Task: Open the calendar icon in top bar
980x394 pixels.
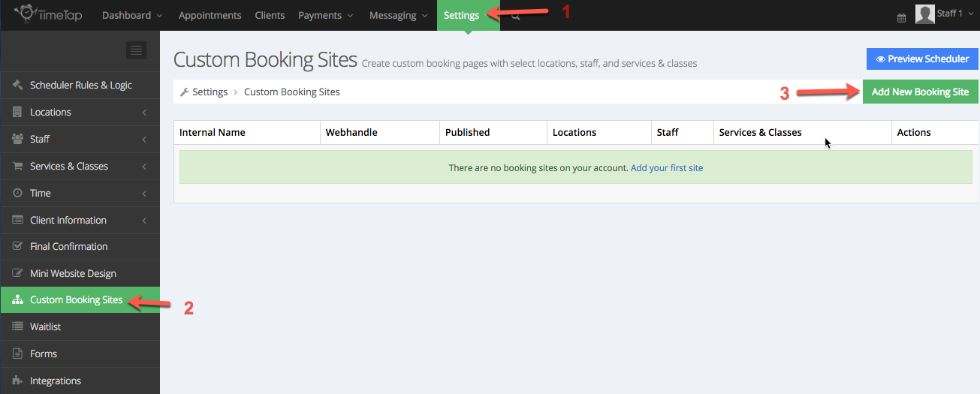Action: point(901,17)
